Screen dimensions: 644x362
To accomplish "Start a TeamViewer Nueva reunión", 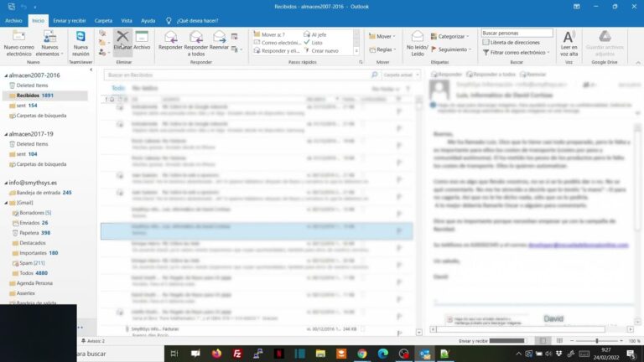I will coord(80,43).
